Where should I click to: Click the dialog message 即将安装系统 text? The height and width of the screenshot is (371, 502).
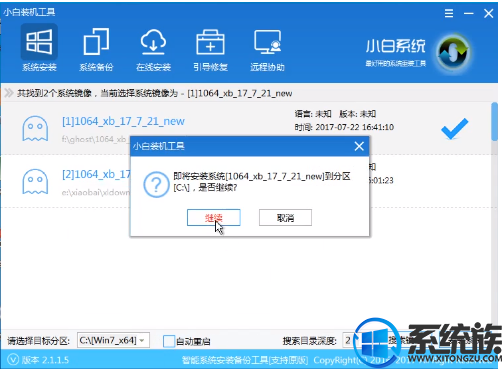point(262,181)
